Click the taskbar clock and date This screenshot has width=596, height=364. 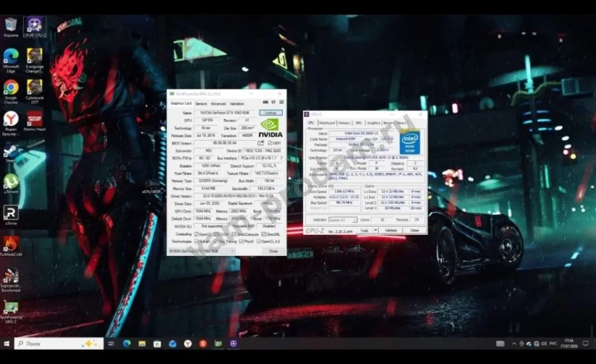click(x=570, y=344)
